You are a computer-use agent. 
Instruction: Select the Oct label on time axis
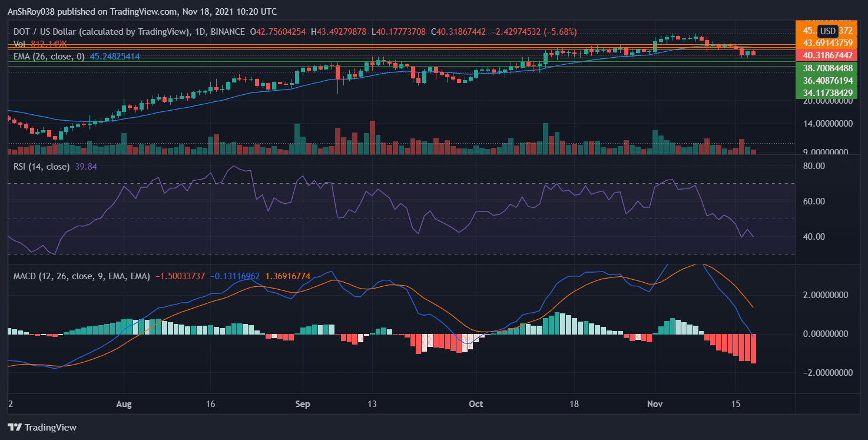click(475, 404)
